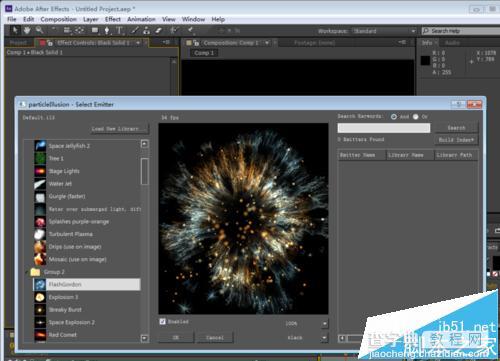Open the Effect menu
Viewport: 500px width, 361px height.
(113, 19)
